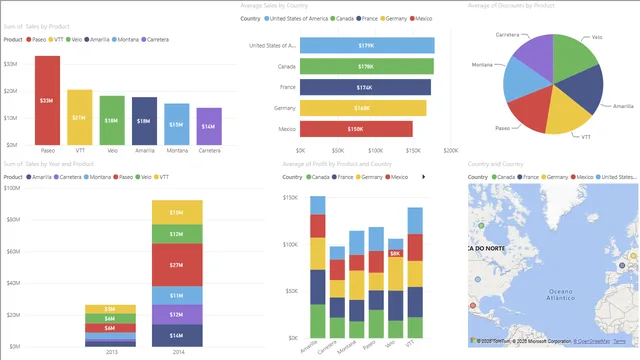Click the red Mexico bubble on the map

(473, 305)
